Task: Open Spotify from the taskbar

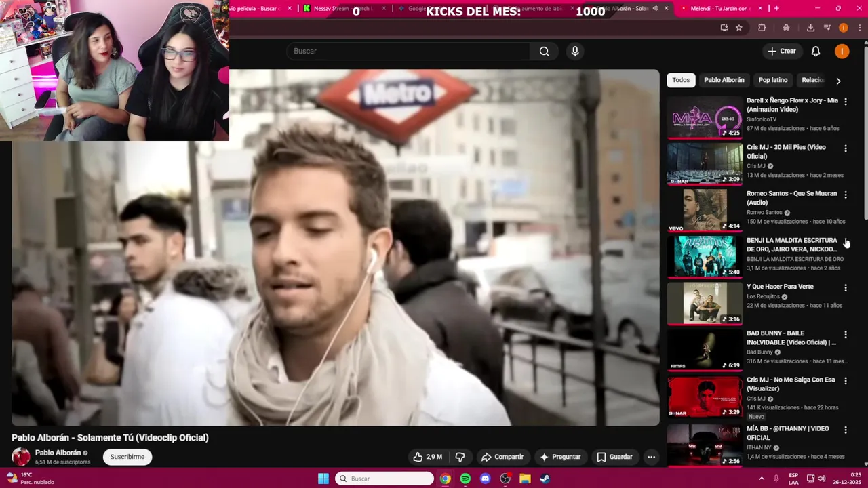Action: (465, 479)
